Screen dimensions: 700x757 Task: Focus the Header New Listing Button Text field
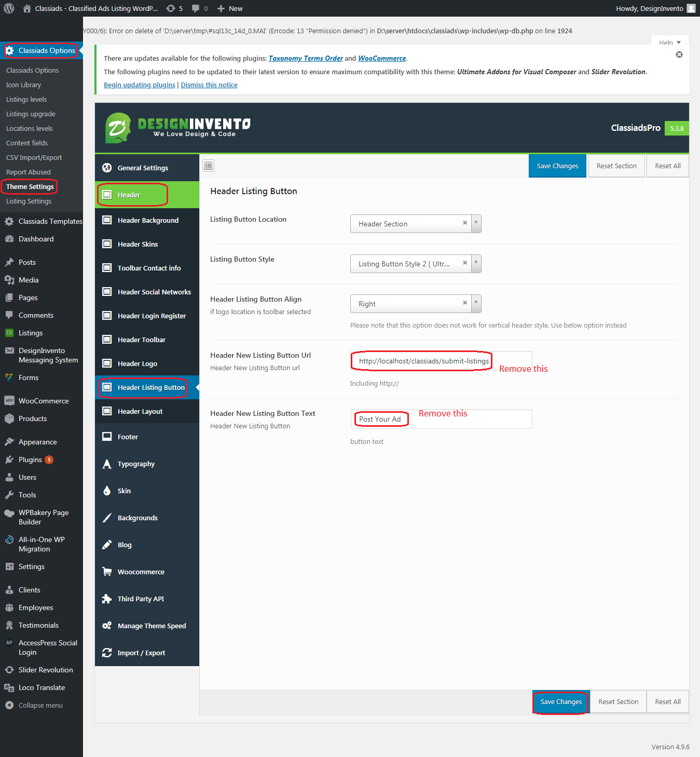click(x=441, y=419)
